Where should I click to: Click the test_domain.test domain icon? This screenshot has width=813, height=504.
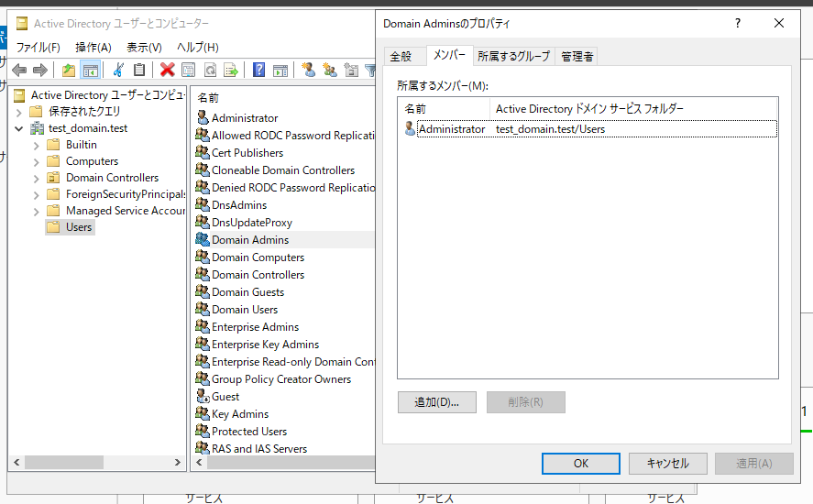click(37, 128)
